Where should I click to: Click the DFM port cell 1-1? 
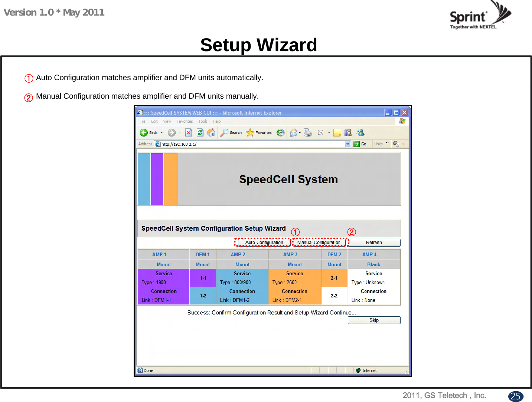203,278
